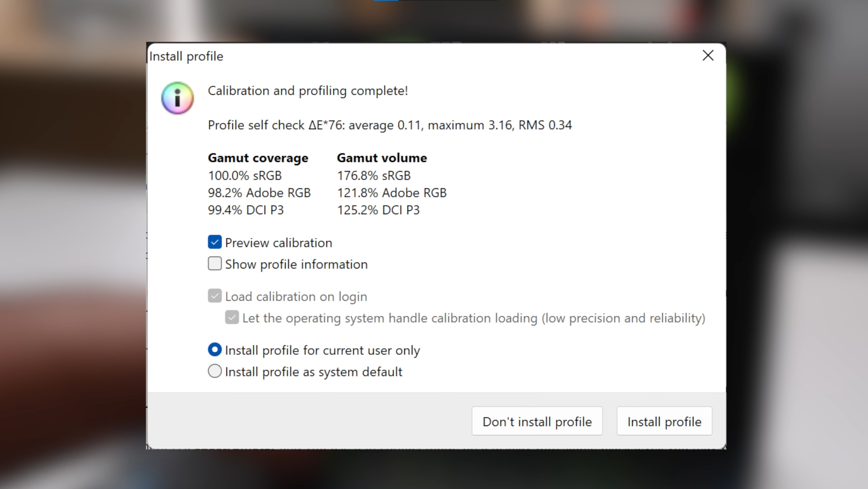Click the Install profile title bar text
868x489 pixels.
point(186,56)
